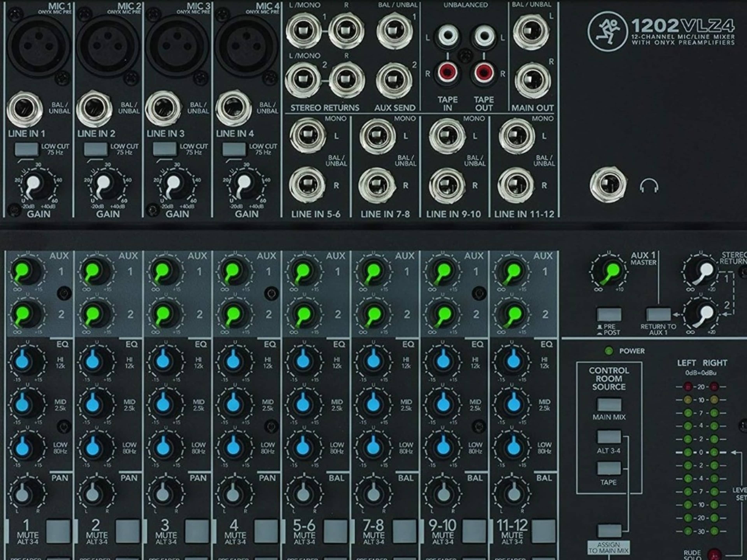Click the green POWER indicator LED

(x=608, y=351)
